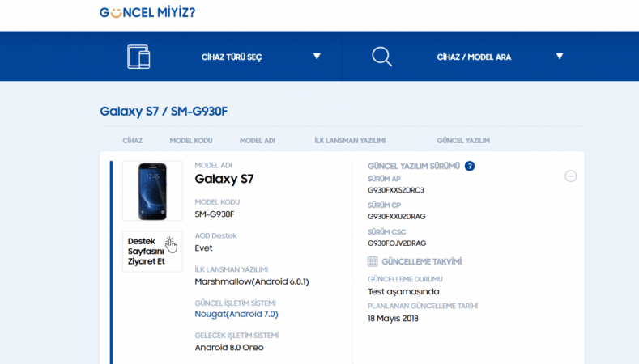Viewport: 639px width, 364px height.
Task: Click the Güncelleme Takvimi heading
Action: [x=421, y=261]
